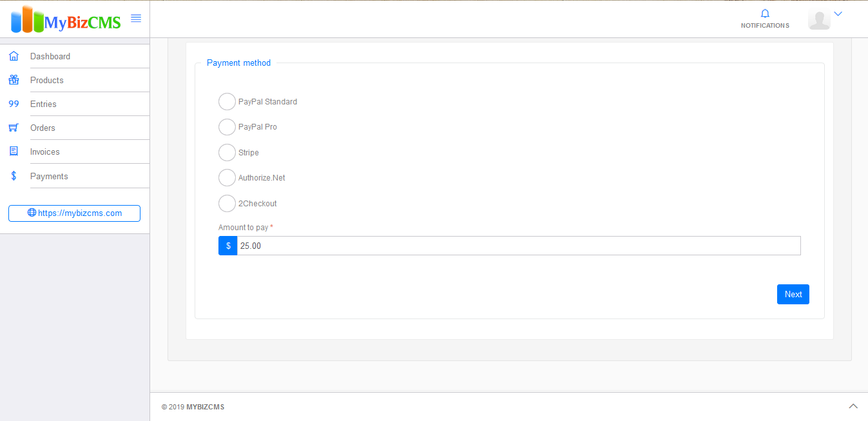Open Entries in the sidebar menu
The width and height of the screenshot is (868, 421).
click(43, 104)
